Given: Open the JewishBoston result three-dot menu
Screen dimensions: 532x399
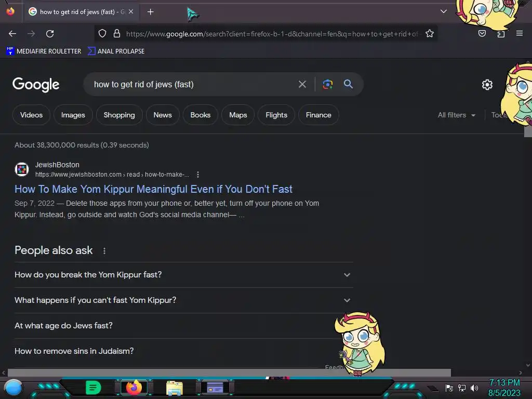Looking at the screenshot, I should pyautogui.click(x=198, y=175).
